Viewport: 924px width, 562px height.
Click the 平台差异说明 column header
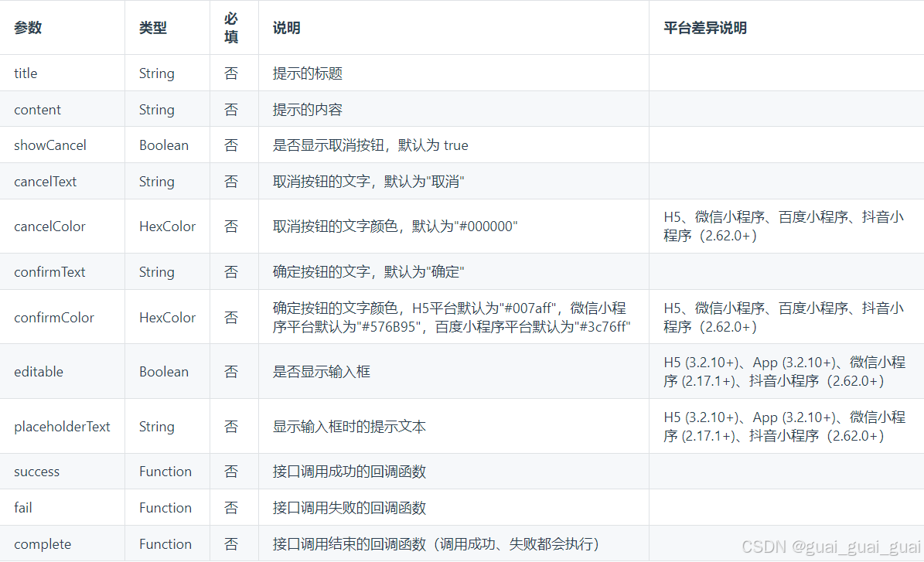click(x=704, y=28)
